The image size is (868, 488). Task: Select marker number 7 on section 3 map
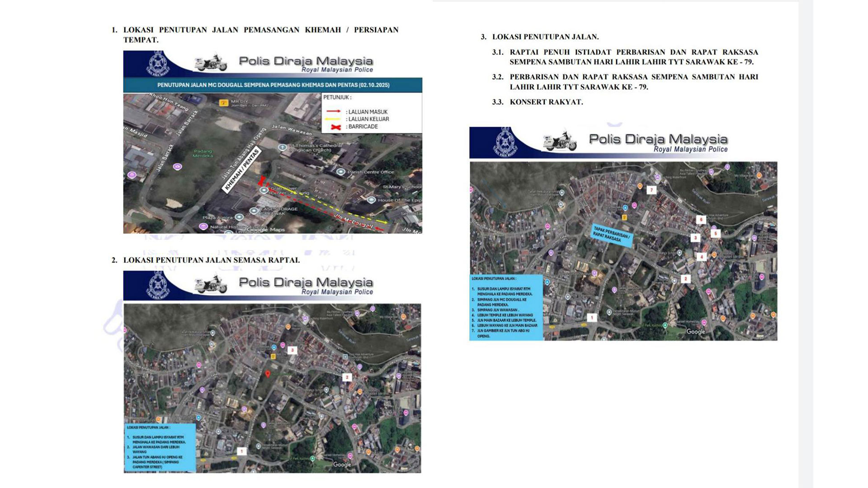pos(651,190)
